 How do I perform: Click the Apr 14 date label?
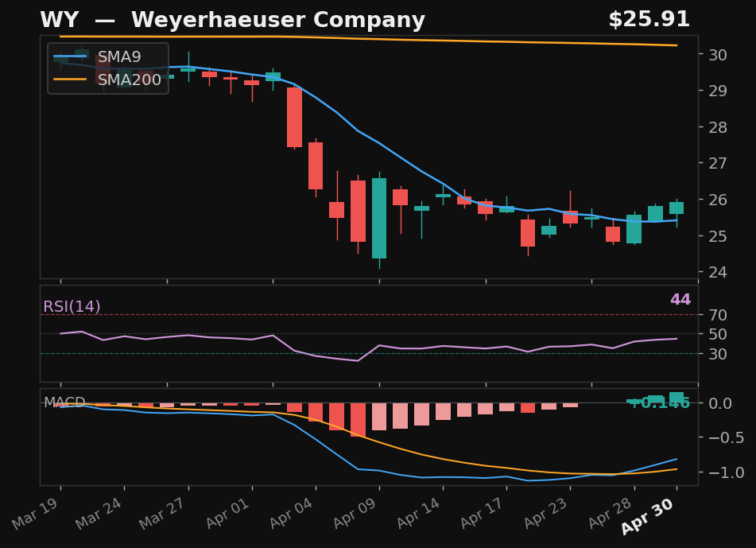tap(418, 514)
